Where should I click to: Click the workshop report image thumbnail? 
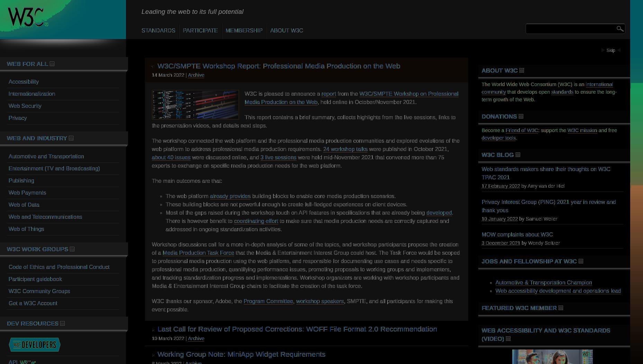[195, 105]
